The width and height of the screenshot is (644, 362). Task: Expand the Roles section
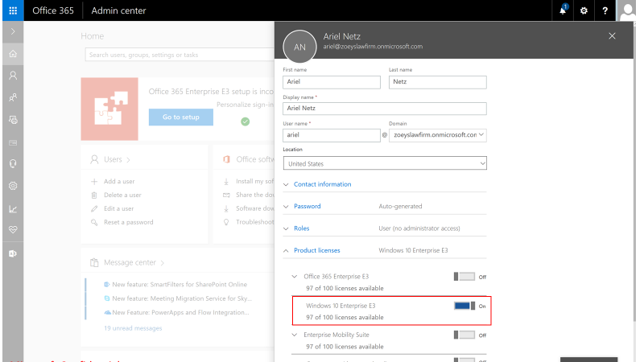point(301,228)
